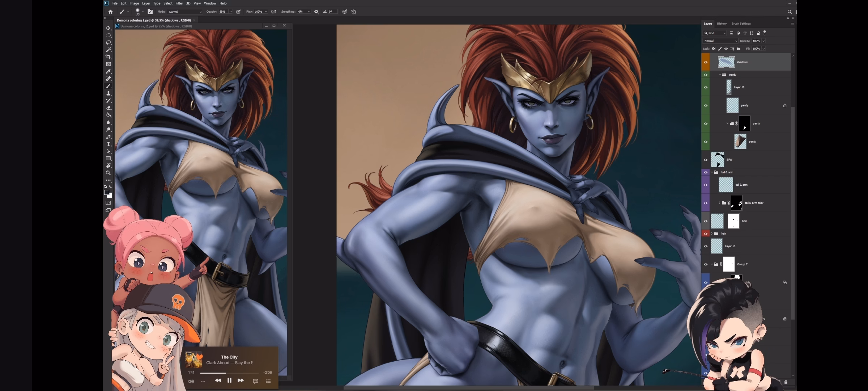
Task: Open the Filter menu
Action: 179,3
